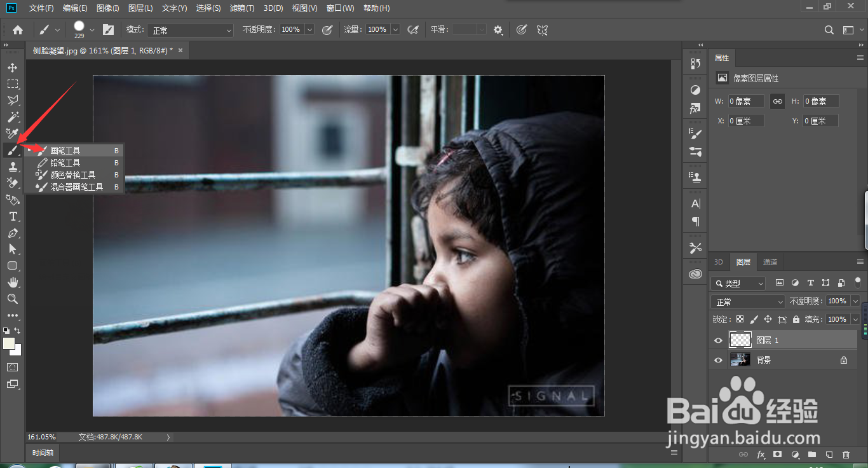Image resolution: width=868 pixels, height=468 pixels.
Task: Open the blend 模式 dropdown
Action: click(191, 30)
